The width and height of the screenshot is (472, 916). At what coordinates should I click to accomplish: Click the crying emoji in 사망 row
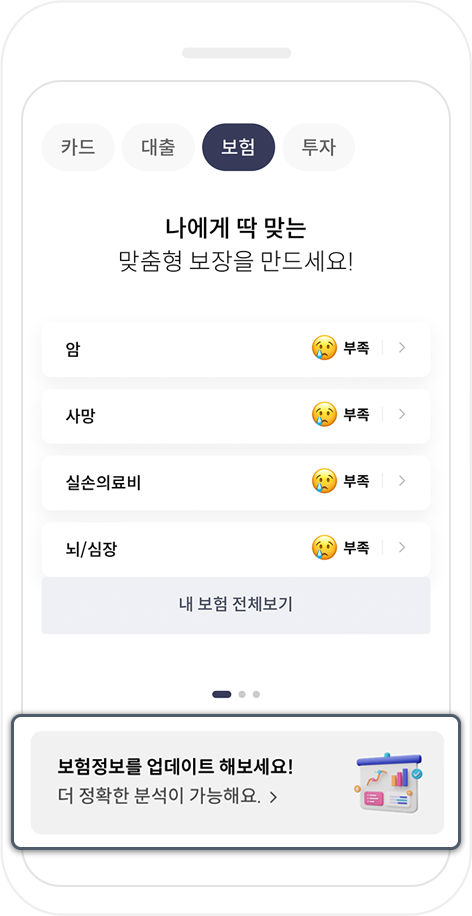pos(324,414)
